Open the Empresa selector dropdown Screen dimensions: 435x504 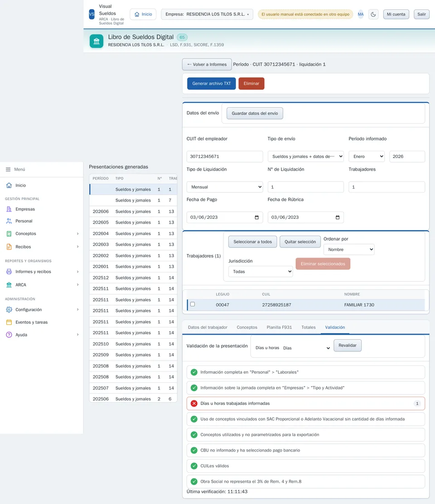[x=207, y=14]
